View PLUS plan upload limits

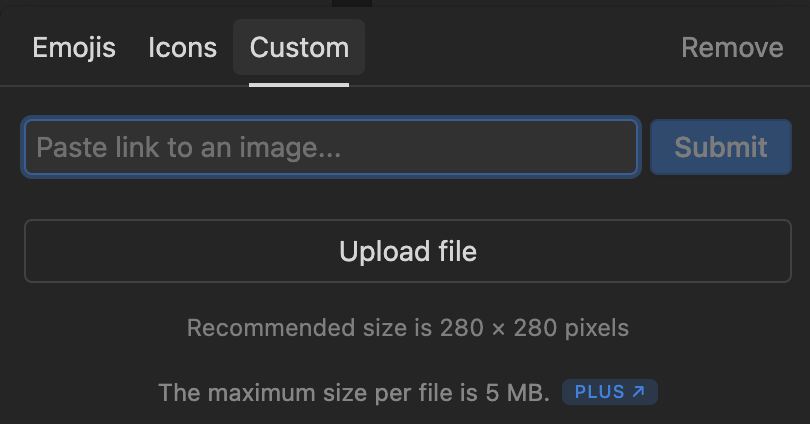(x=609, y=392)
